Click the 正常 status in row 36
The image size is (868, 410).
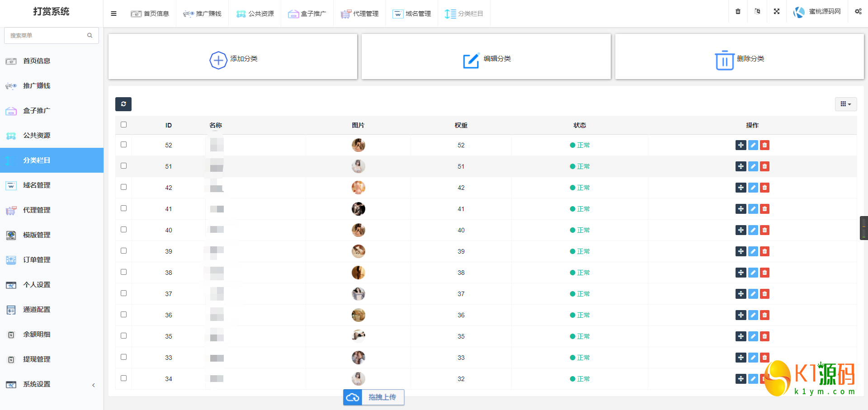[x=580, y=315]
